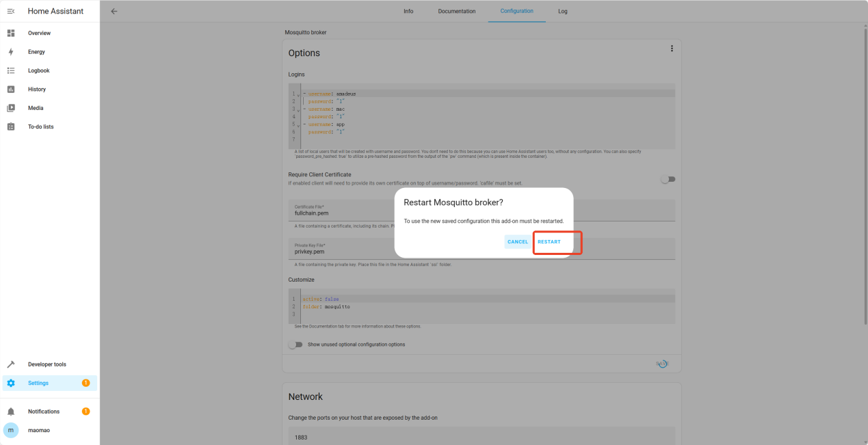Toggle Show unused optional configuration options

coord(295,345)
